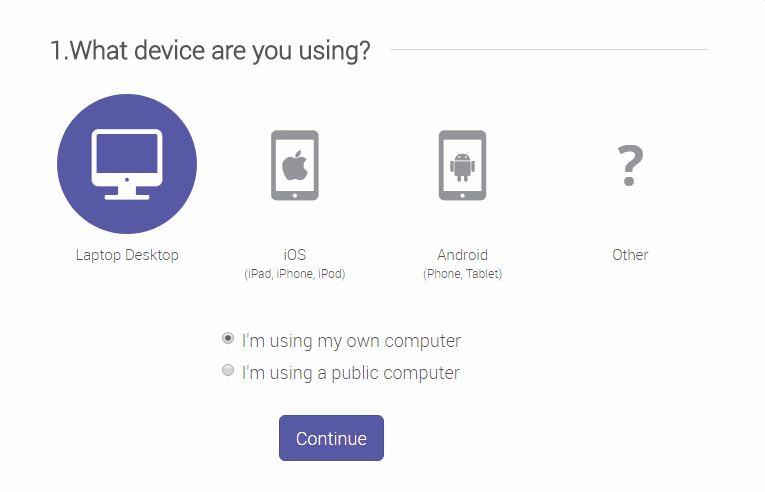
Task: Click the Android robot logo
Action: [462, 163]
